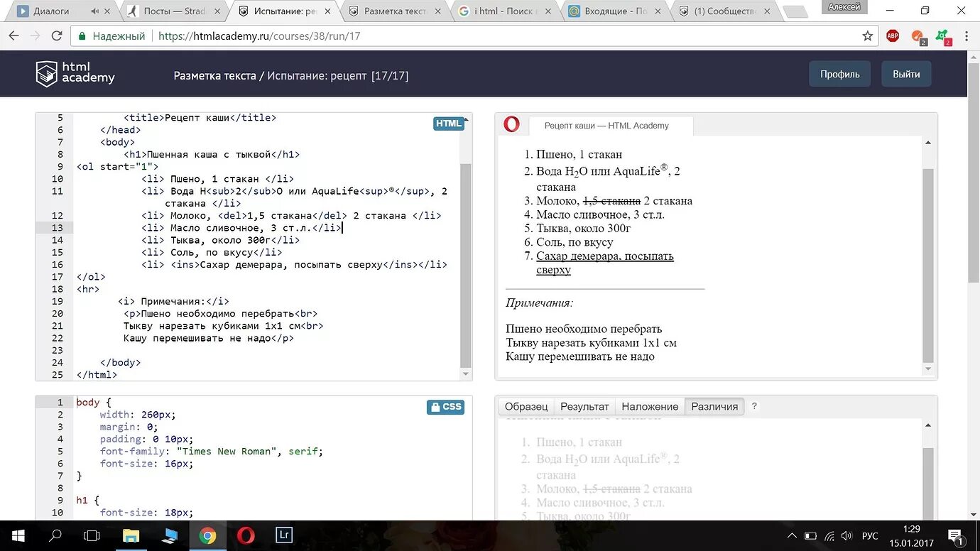The width and height of the screenshot is (980, 551).
Task: Open Task View on the taskbar
Action: [92, 535]
